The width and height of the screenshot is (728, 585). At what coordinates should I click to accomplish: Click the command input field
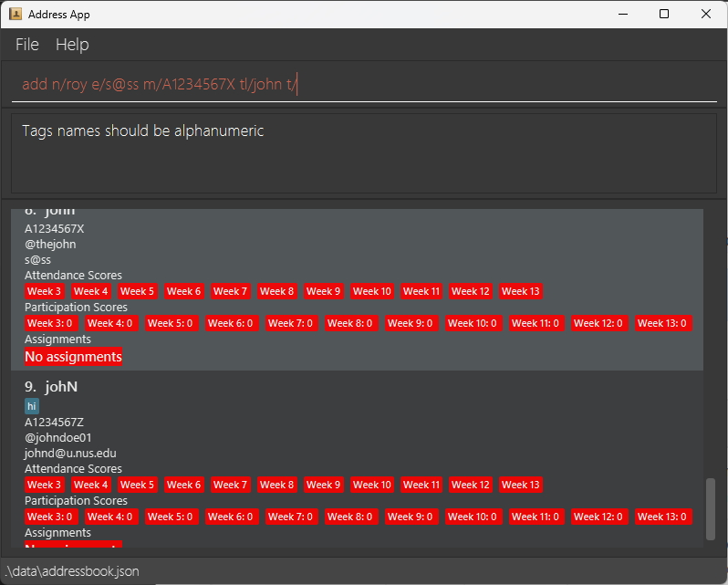coord(364,85)
